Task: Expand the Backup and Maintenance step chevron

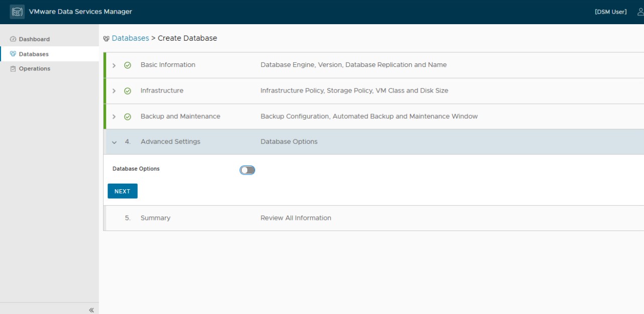Action: pyautogui.click(x=114, y=117)
